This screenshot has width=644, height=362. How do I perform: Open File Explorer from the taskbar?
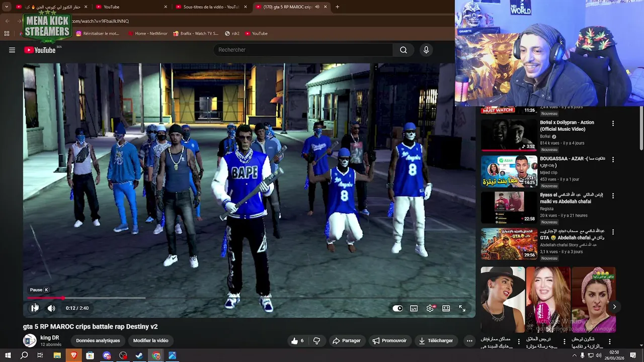[x=57, y=355]
